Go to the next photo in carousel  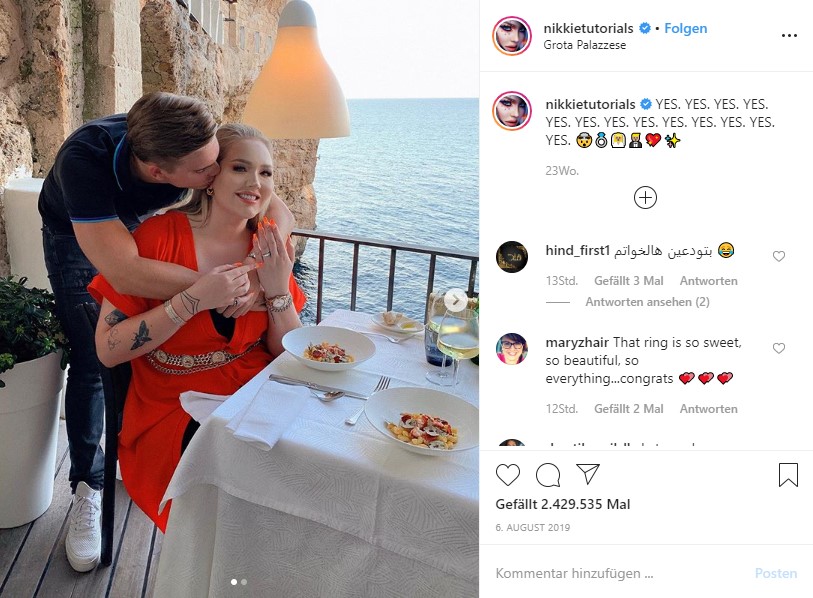tap(455, 299)
